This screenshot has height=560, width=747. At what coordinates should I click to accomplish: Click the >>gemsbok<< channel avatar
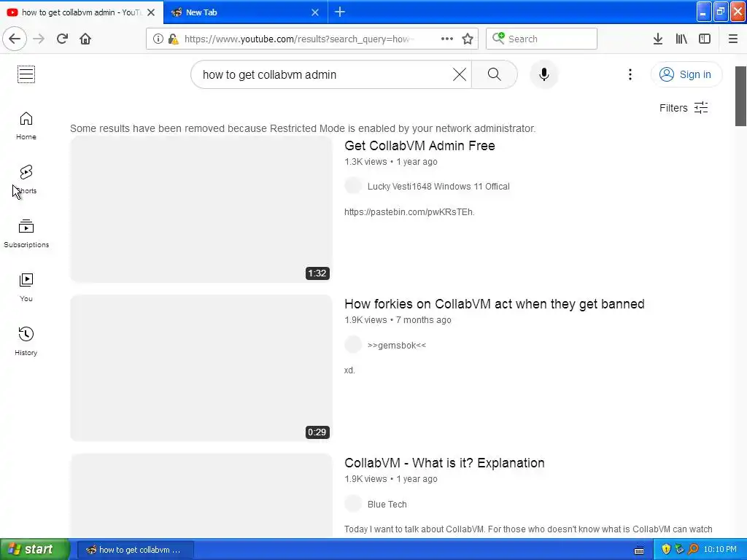coord(353,345)
